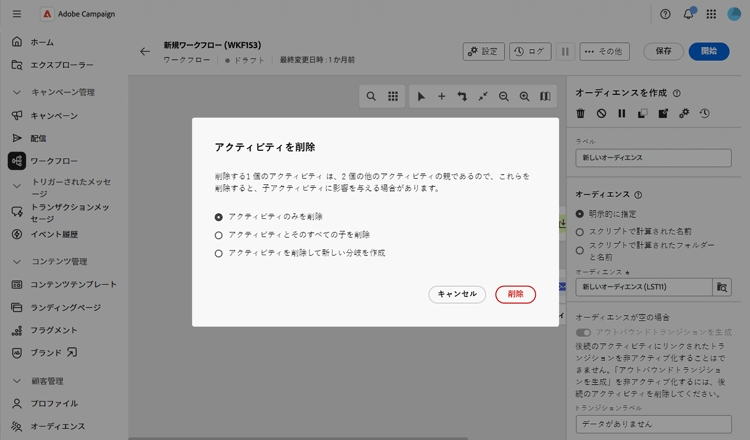Viewport: 750px width, 440px height.
Task: Open the user profile avatar
Action: pos(734,14)
